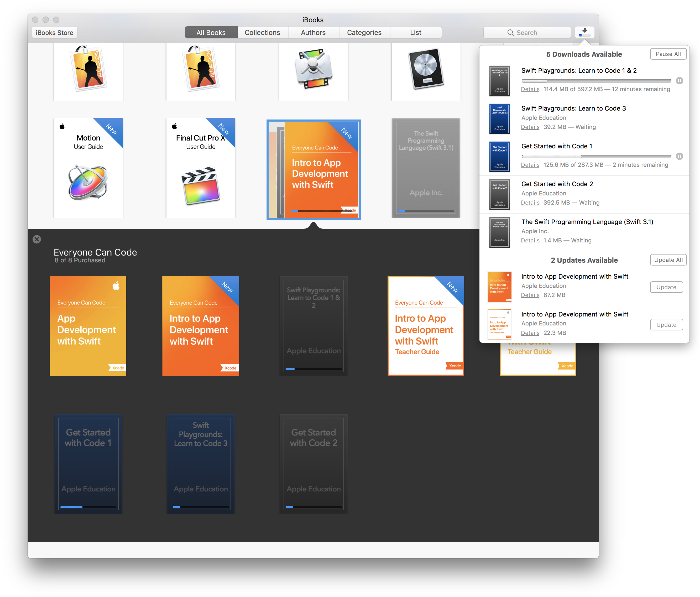Click the Update All button
The width and height of the screenshot is (700, 597).
(668, 259)
